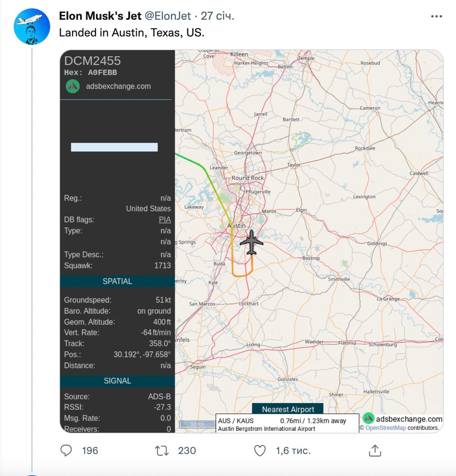The image size is (456, 476).
Task: Click the Elon Musk's Jet display name
Action: pyautogui.click(x=100, y=16)
